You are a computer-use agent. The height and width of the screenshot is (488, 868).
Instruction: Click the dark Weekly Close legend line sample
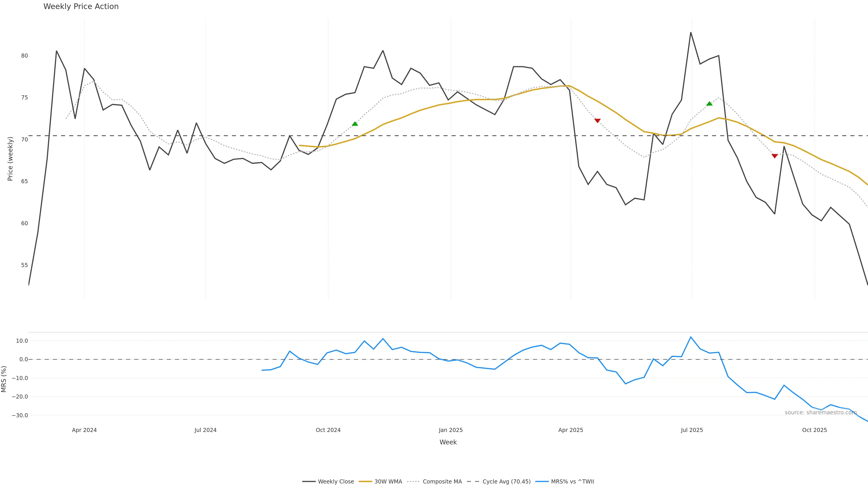[309, 482]
